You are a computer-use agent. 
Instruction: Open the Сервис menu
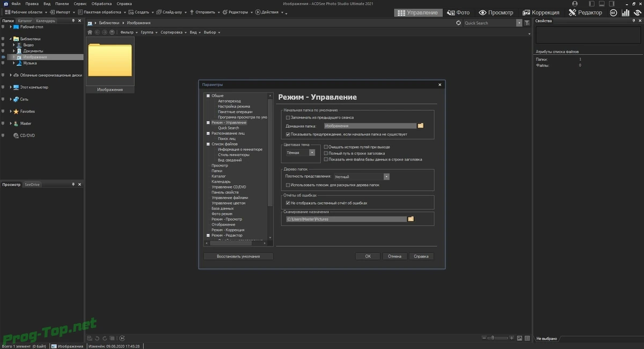80,4
